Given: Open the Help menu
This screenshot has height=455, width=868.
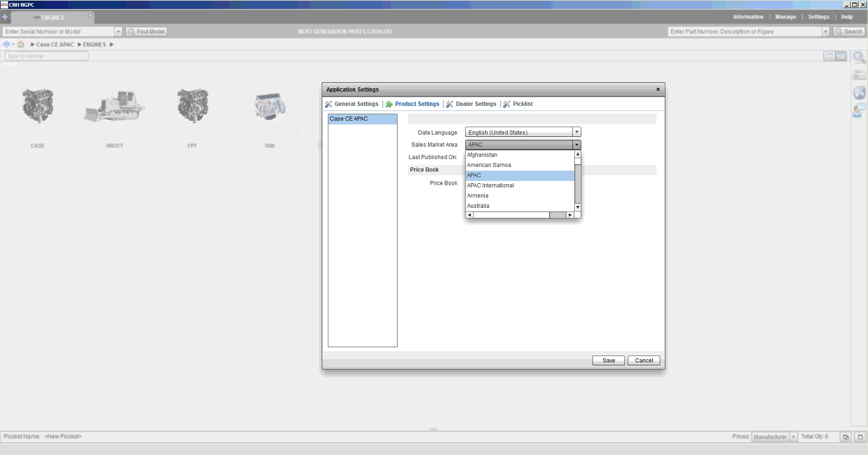Looking at the screenshot, I should [847, 17].
